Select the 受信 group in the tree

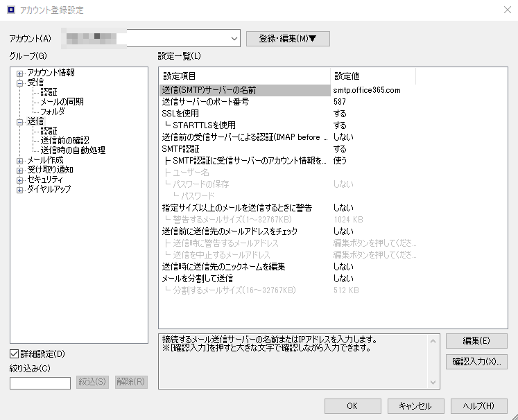coord(35,82)
